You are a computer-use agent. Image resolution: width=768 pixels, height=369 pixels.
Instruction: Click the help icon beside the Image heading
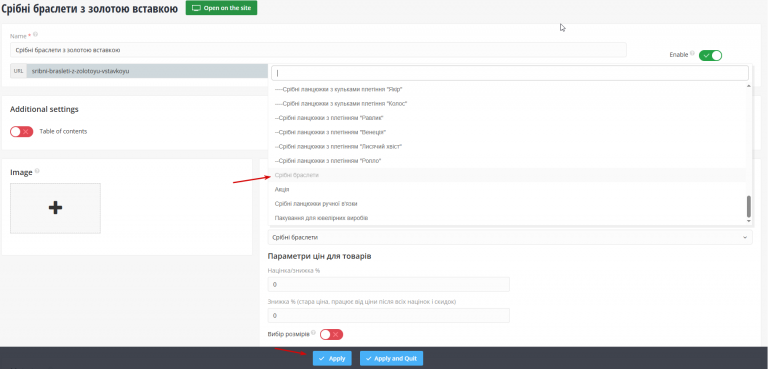pyautogui.click(x=37, y=172)
